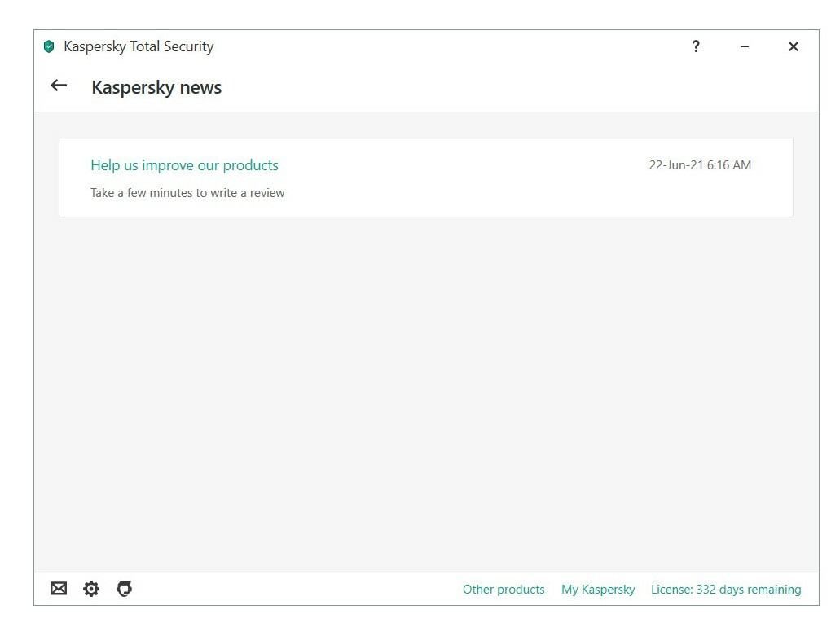Screen dimensions: 840x636
Task: Click the empty title bar space left of help
Action: [450, 46]
